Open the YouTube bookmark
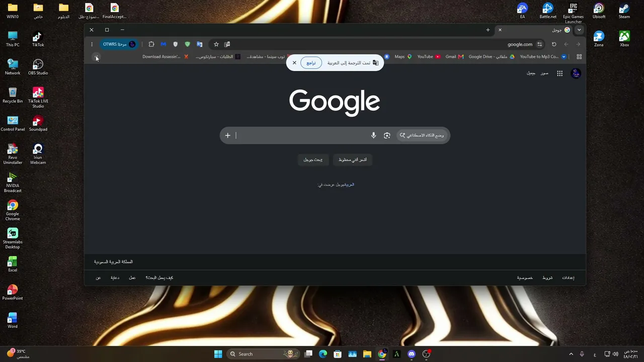This screenshot has width=644, height=362. 429,57
